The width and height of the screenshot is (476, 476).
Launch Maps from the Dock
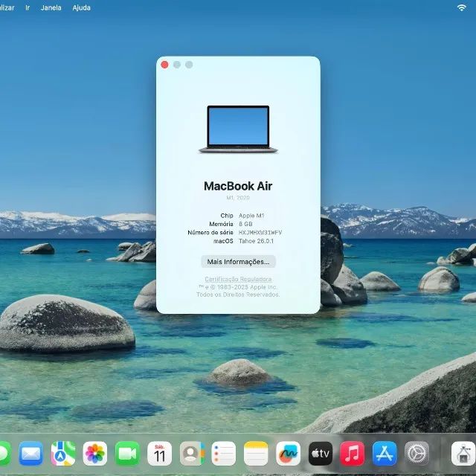pyautogui.click(x=63, y=454)
